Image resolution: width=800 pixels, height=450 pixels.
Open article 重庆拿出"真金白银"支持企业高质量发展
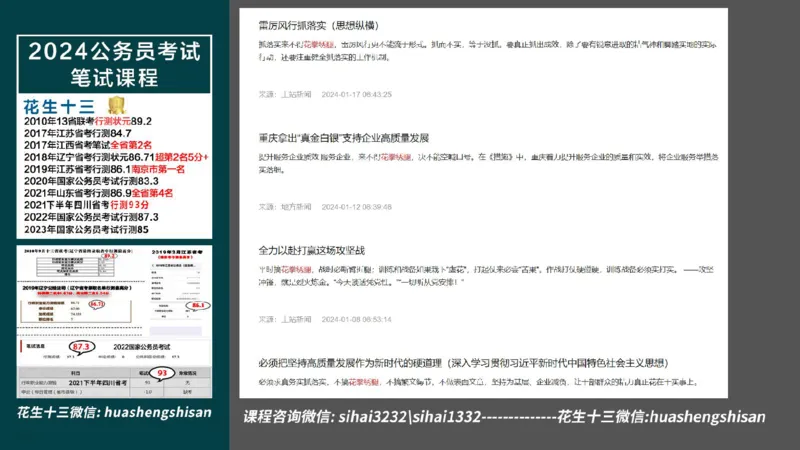[343, 138]
